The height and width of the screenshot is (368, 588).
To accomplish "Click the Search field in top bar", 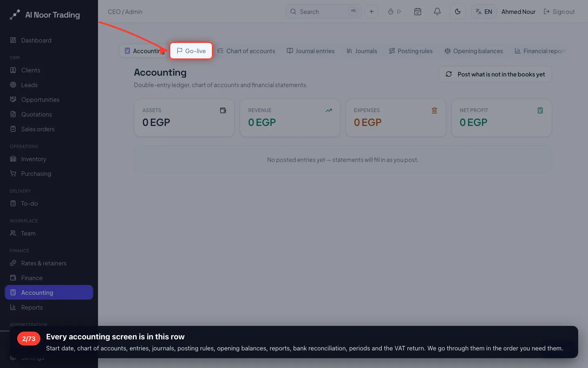I will [x=324, y=11].
